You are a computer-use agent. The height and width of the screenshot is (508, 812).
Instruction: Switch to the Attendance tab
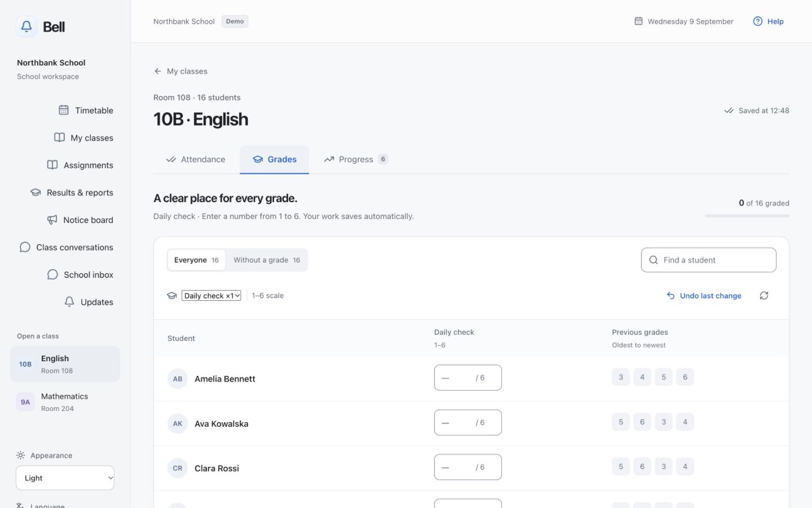point(195,160)
